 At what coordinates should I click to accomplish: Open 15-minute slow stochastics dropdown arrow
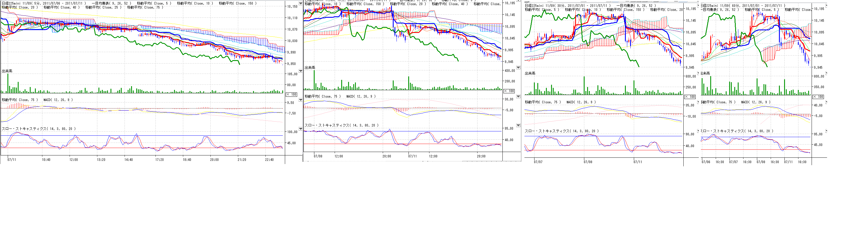click(x=518, y=125)
